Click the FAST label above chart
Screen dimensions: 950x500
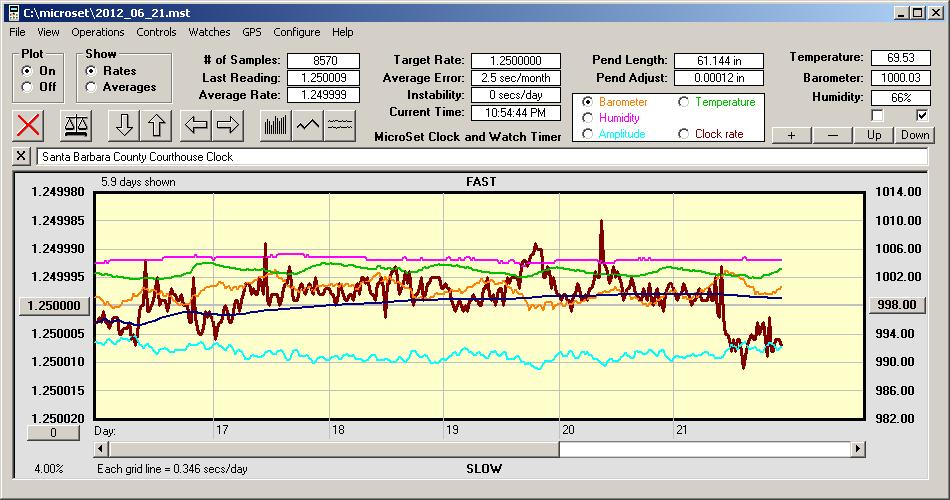click(x=481, y=182)
